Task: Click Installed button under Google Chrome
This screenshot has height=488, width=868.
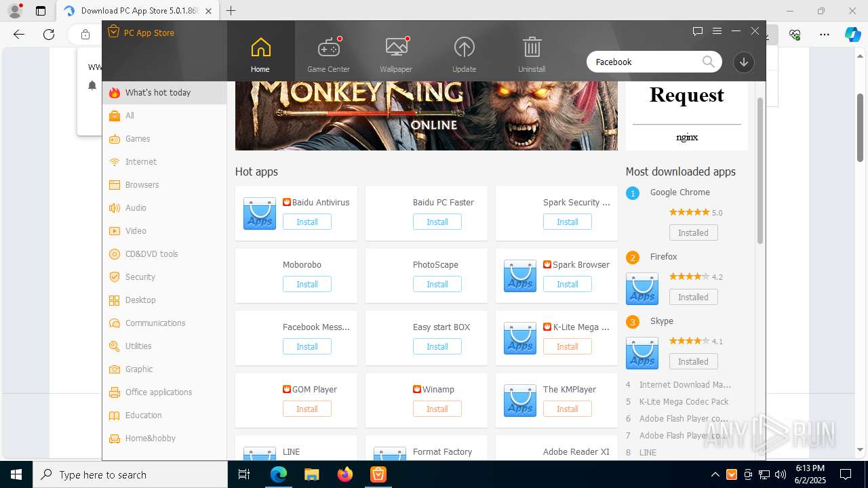Action: point(694,232)
